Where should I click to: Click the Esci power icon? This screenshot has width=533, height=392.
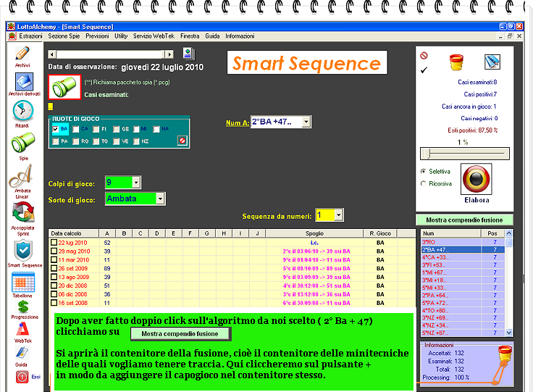click(x=22, y=377)
